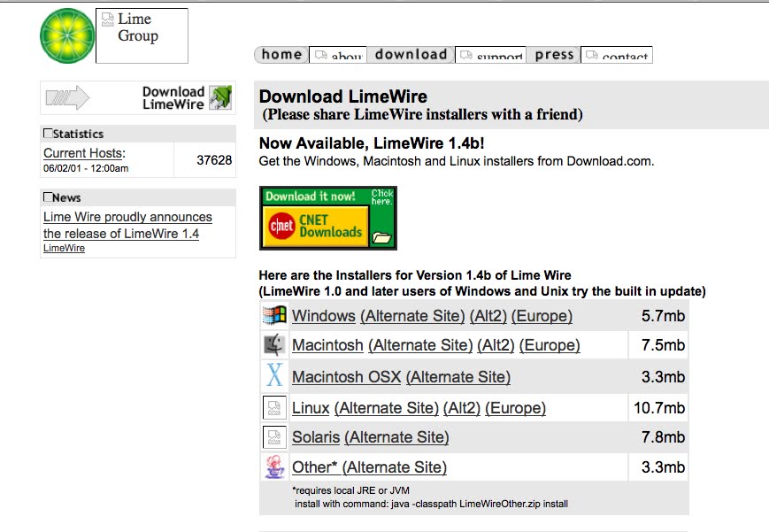Screen dimensions: 769x532
Task: Open Windows (Alternate Site) link
Action: click(x=412, y=315)
